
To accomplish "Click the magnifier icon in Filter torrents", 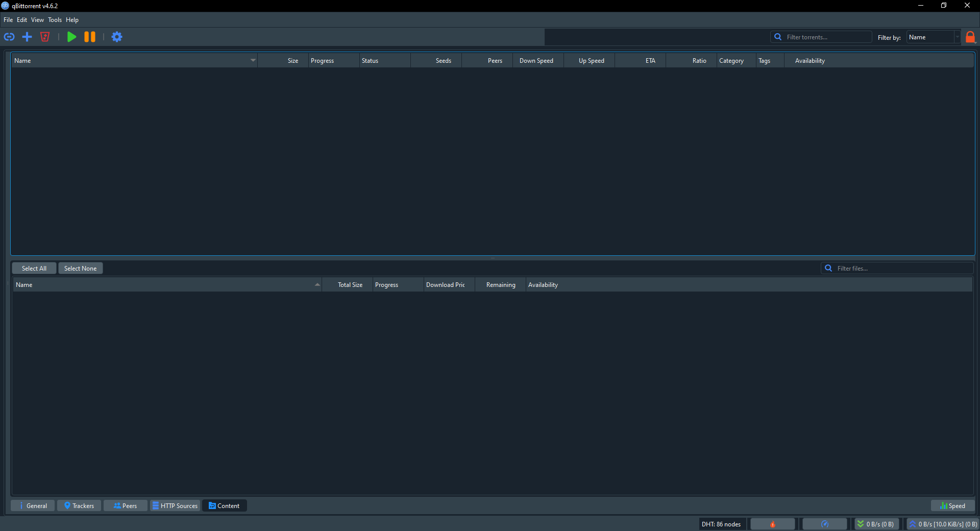I will pyautogui.click(x=778, y=37).
